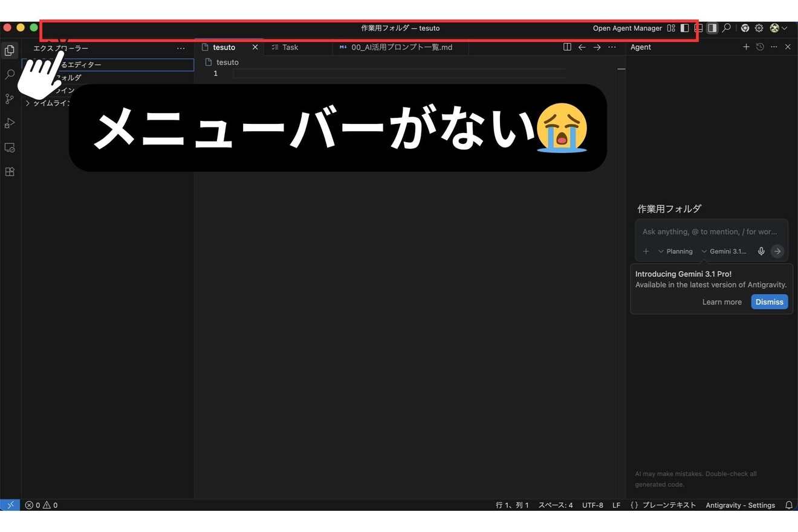Close the Agent panel
Image resolution: width=798 pixels, height=532 pixels.
[788, 47]
